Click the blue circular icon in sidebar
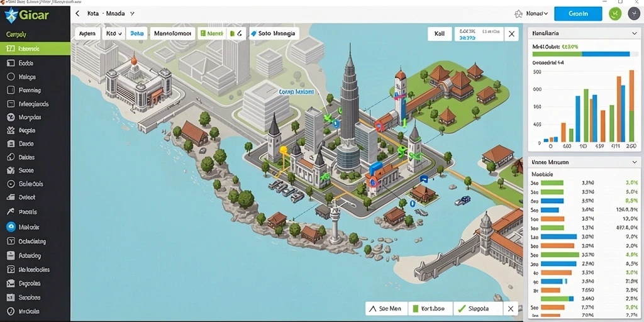This screenshot has width=644, height=322. [x=11, y=226]
